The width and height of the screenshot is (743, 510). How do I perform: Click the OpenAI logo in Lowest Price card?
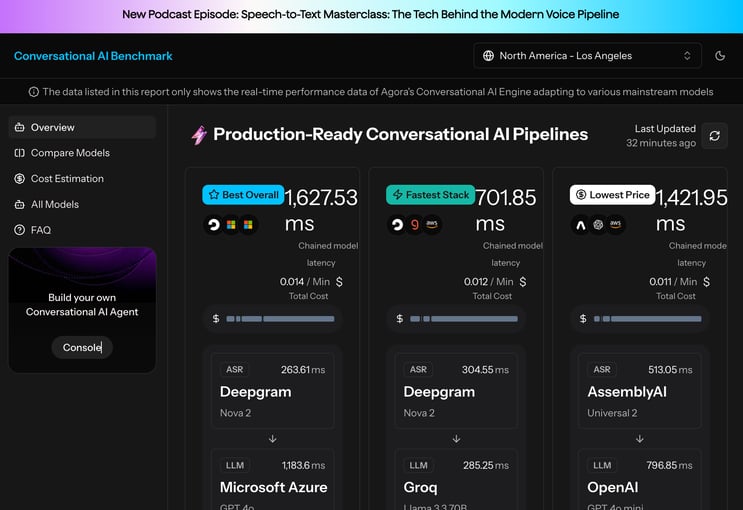[598, 225]
